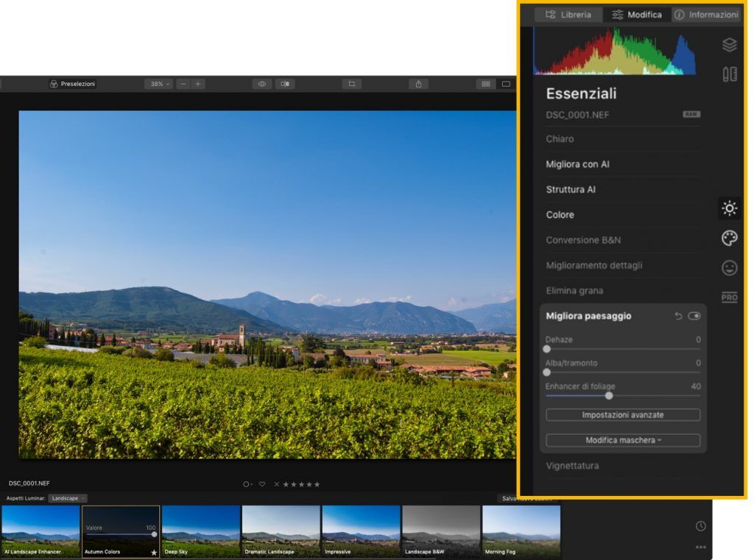Expand the Elimina grana tool

click(623, 291)
